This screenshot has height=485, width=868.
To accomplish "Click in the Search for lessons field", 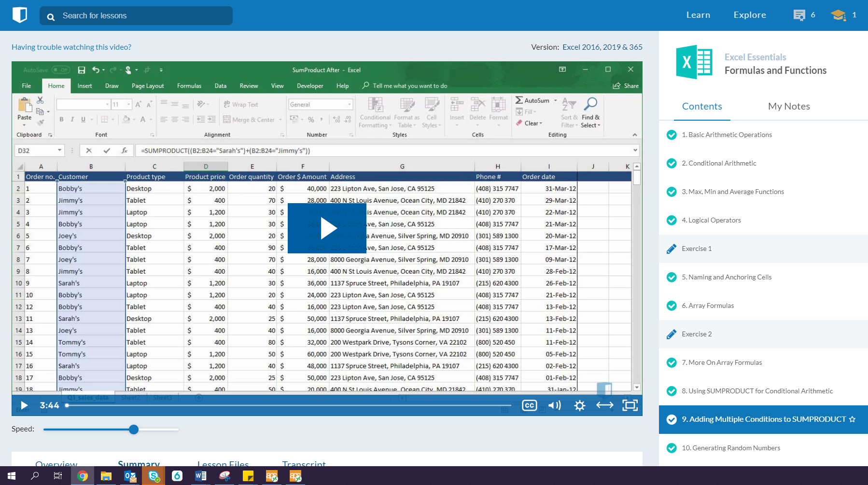I will (x=136, y=16).
